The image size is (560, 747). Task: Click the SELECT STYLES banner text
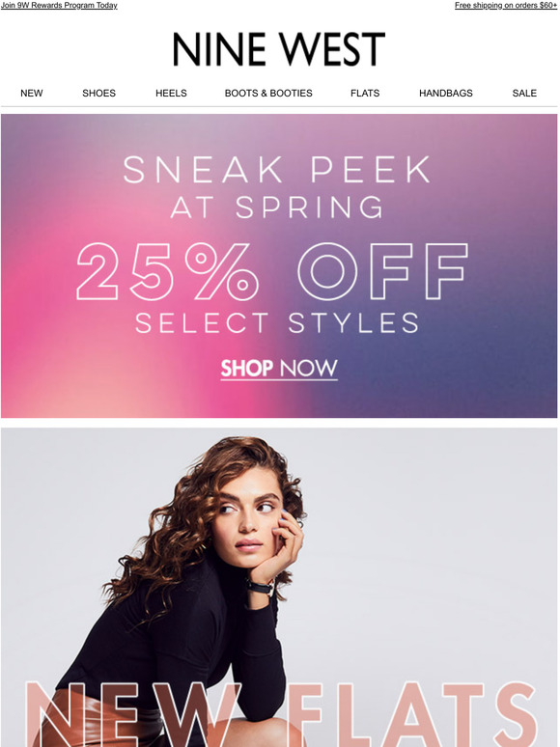click(277, 323)
